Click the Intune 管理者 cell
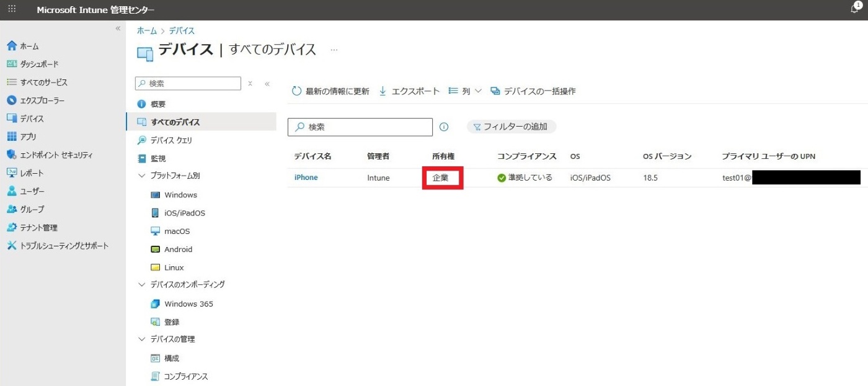 pos(378,177)
